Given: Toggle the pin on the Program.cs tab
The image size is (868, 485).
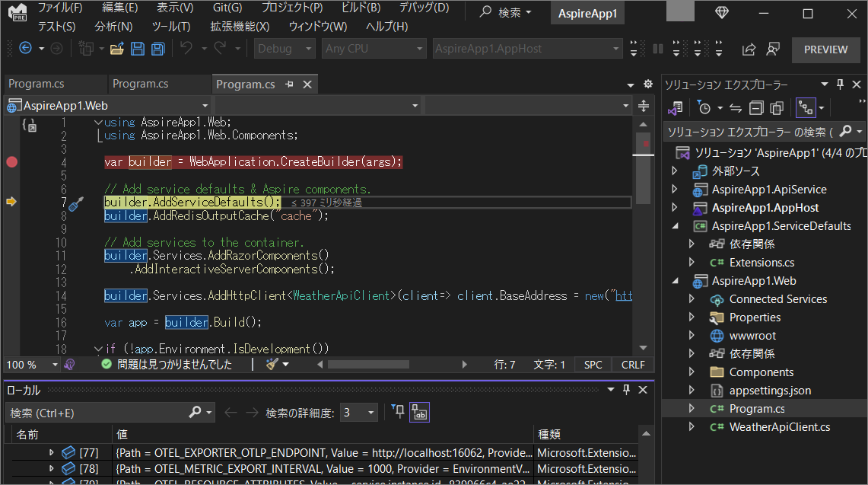Looking at the screenshot, I should click(x=290, y=85).
